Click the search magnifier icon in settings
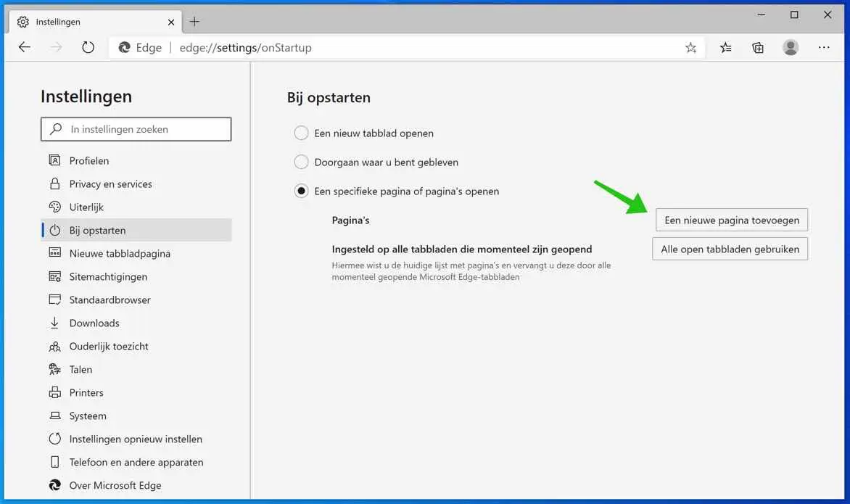Viewport: 850px width, 504px height. [56, 129]
